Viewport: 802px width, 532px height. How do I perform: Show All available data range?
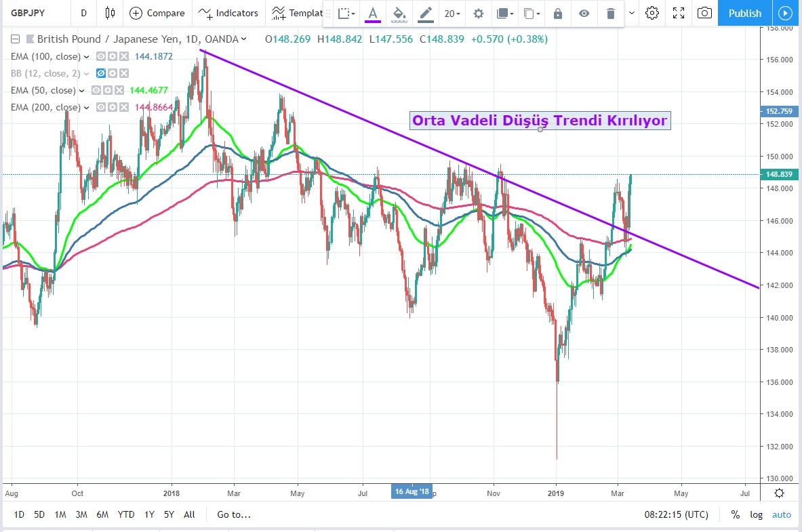(189, 514)
